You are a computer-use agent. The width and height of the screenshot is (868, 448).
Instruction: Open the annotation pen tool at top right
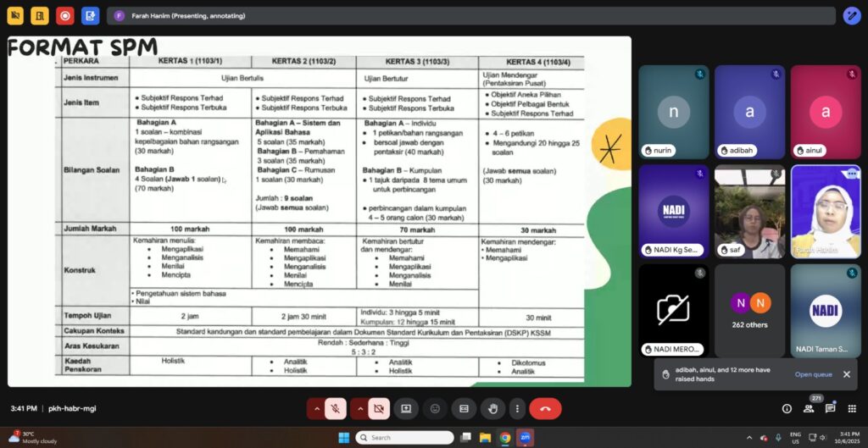coord(851,16)
